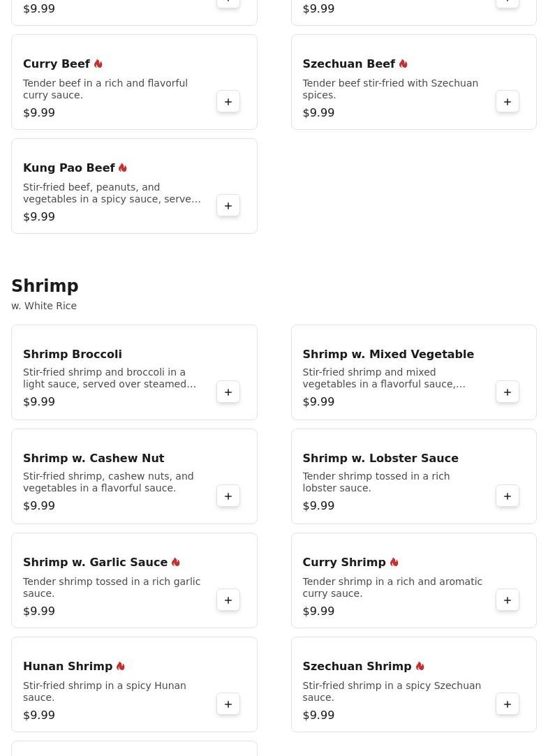The height and width of the screenshot is (756, 548).
Task: Add Szechuan Shrimp using plus button
Action: [508, 704]
